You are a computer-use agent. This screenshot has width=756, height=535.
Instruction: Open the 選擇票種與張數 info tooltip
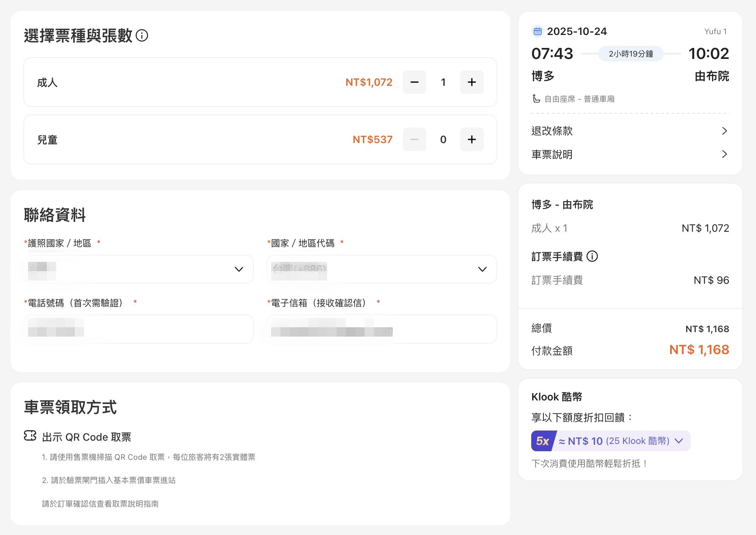[x=141, y=36]
